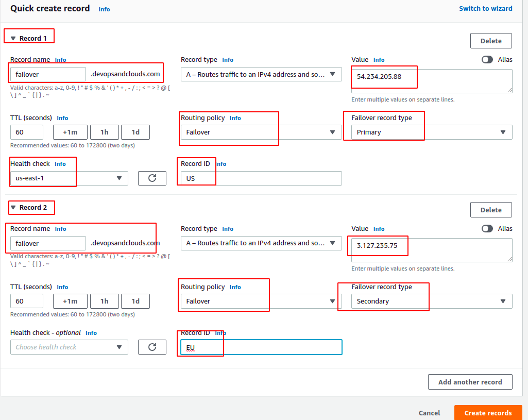Image resolution: width=528 pixels, height=420 pixels.
Task: Click Create records button
Action: click(488, 413)
